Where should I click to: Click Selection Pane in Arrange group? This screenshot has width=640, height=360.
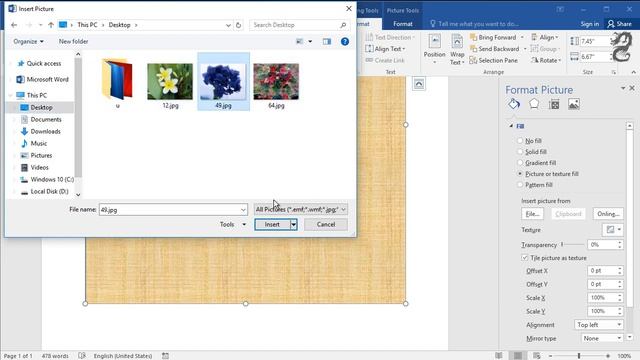(x=493, y=60)
